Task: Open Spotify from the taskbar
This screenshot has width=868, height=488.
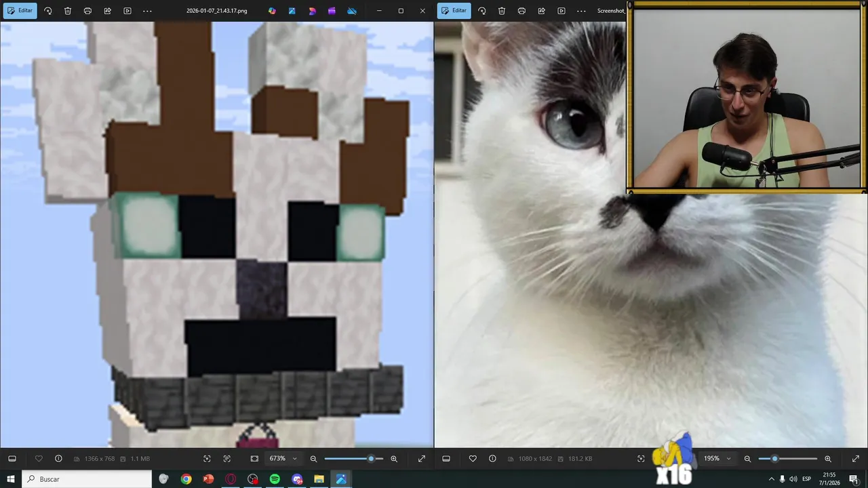Action: click(275, 479)
